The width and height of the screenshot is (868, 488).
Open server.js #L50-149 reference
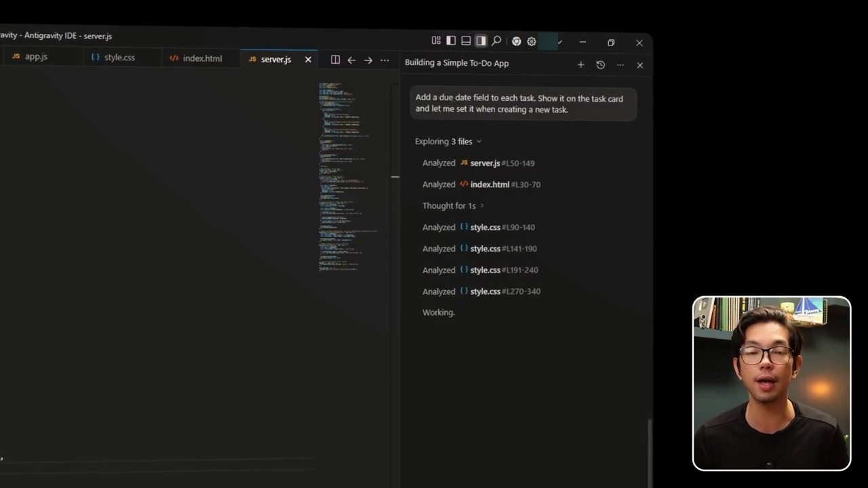point(497,163)
